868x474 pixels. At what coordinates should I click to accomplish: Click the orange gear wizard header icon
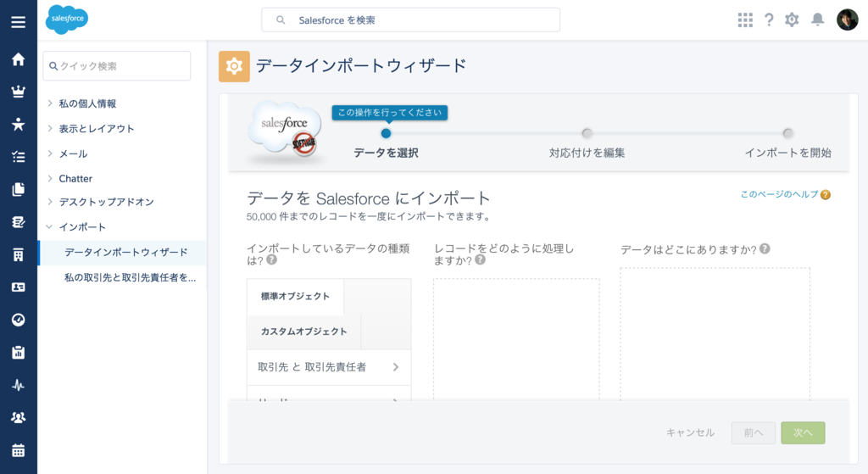234,66
